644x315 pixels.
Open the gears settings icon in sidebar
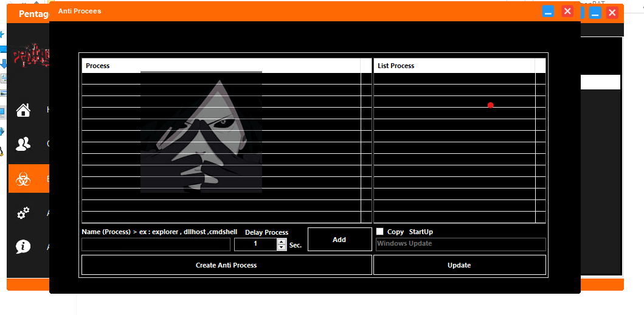click(23, 213)
